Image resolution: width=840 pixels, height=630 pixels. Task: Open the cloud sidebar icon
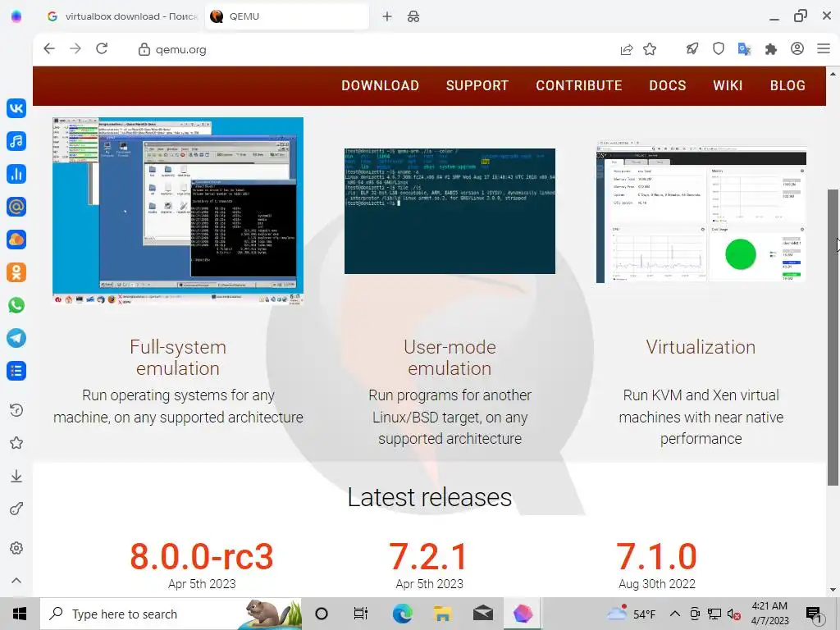[16, 240]
